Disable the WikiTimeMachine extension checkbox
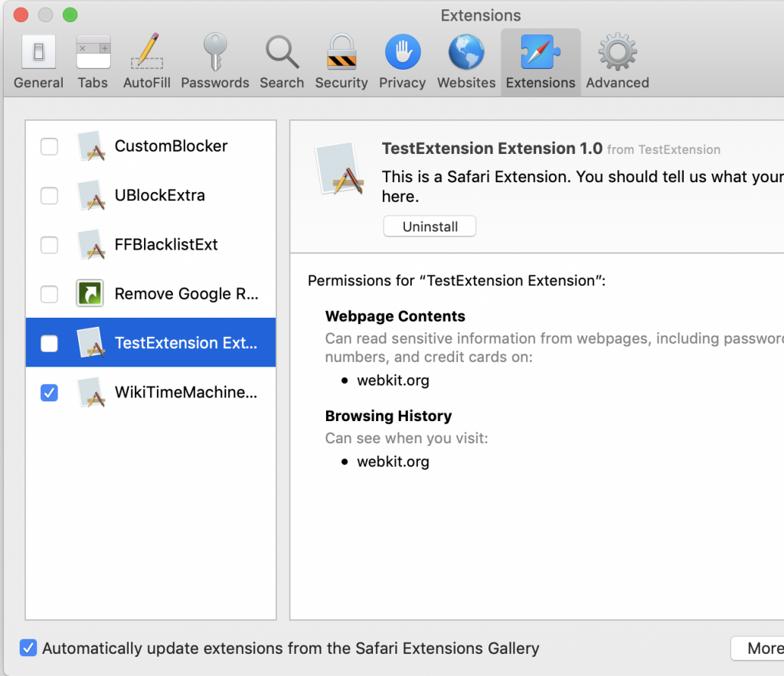784x676 pixels. coord(49,393)
